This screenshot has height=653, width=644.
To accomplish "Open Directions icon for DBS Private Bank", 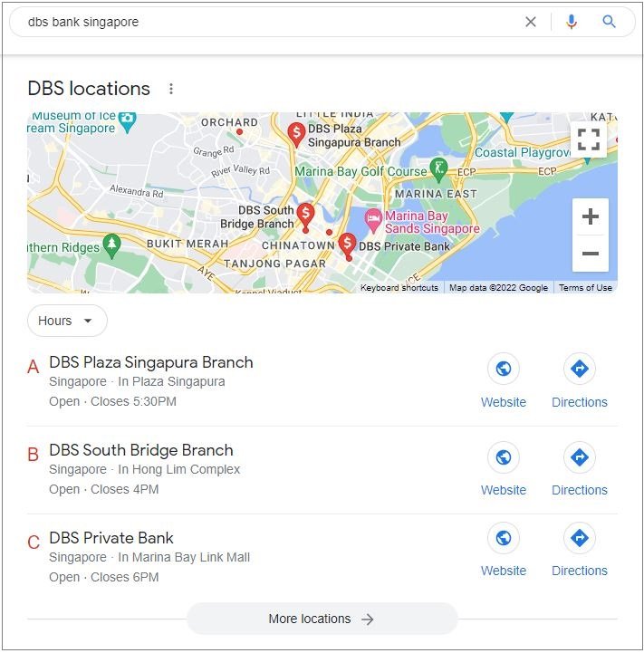I will coord(579,538).
